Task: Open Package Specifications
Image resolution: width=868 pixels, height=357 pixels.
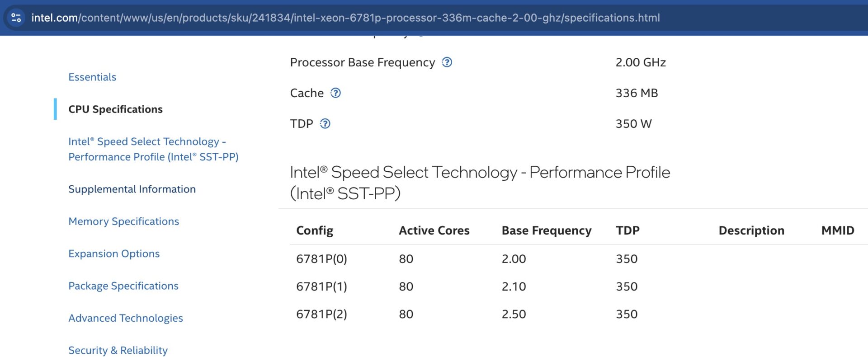Action: [123, 286]
